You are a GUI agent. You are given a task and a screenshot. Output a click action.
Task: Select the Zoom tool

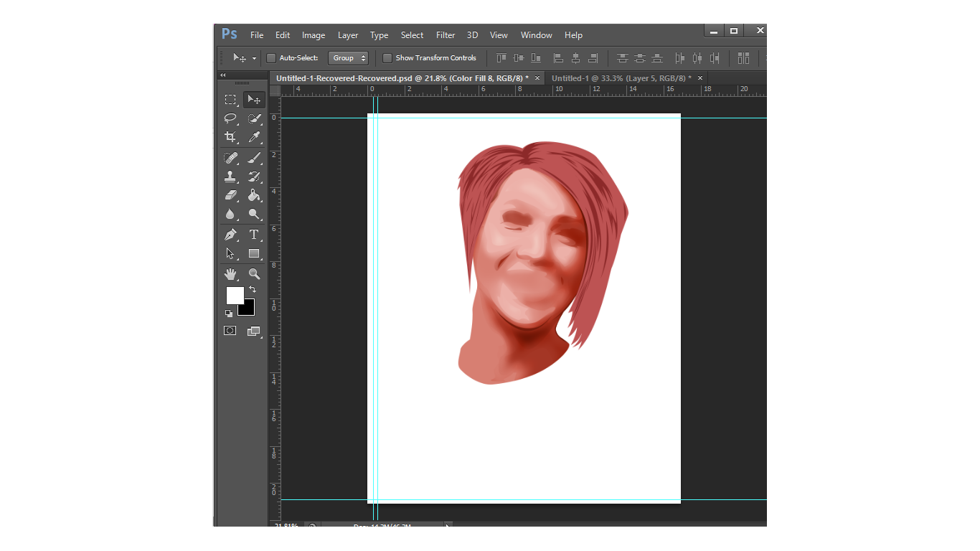(x=254, y=274)
